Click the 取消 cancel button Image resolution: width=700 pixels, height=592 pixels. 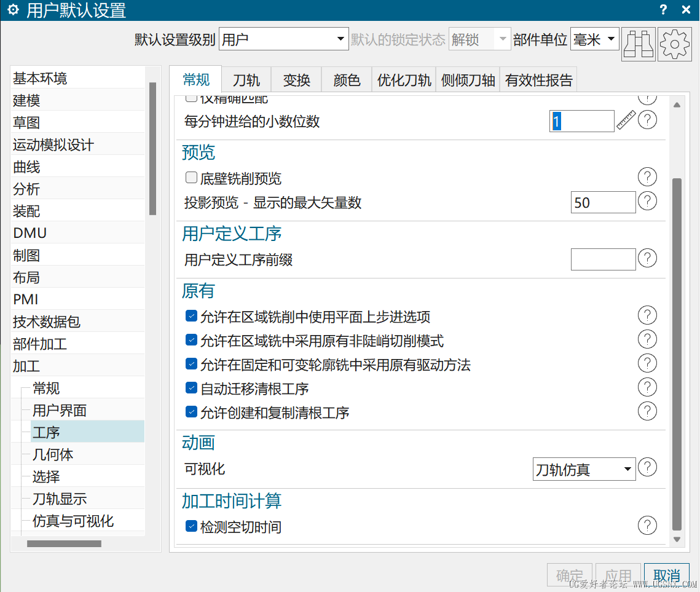[666, 574]
